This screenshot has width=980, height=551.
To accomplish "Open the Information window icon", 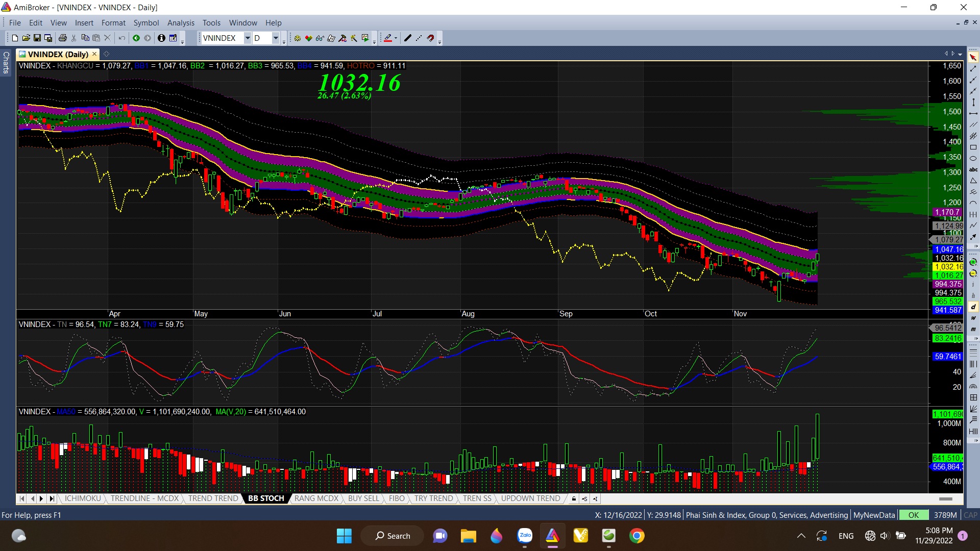I will (161, 38).
